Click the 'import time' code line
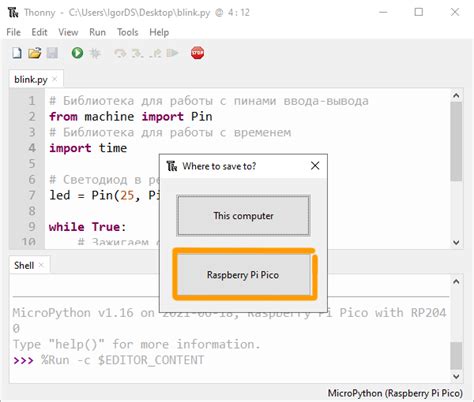 point(88,148)
